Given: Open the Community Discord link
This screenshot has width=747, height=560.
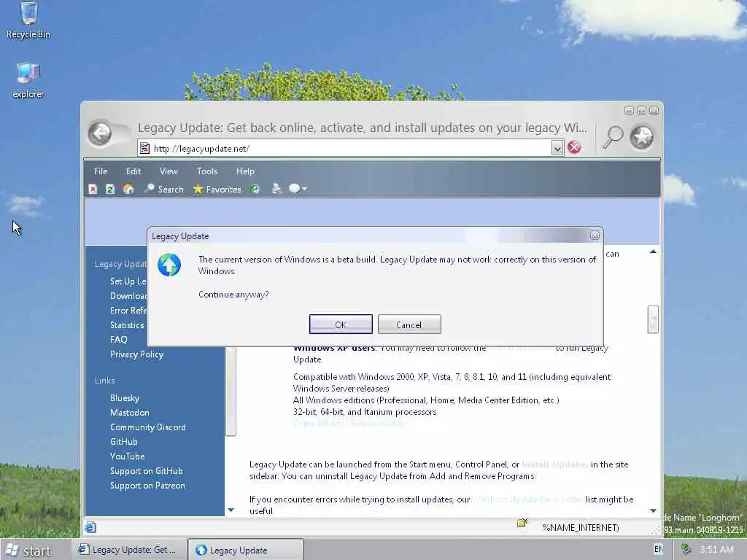Looking at the screenshot, I should 147,427.
